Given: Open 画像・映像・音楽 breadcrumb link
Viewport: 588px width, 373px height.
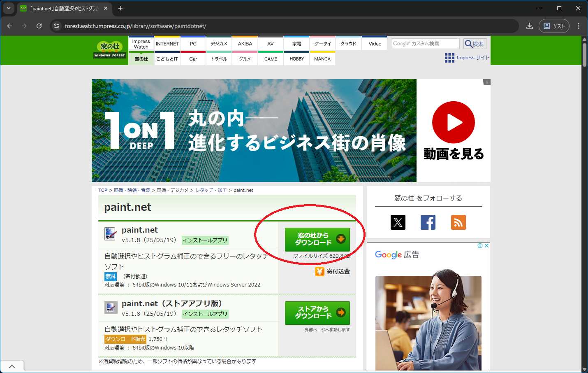Looking at the screenshot, I should point(132,190).
